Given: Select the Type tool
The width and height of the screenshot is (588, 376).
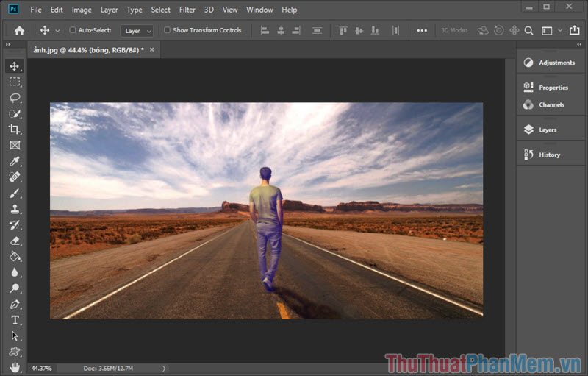Looking at the screenshot, I should coord(14,320).
